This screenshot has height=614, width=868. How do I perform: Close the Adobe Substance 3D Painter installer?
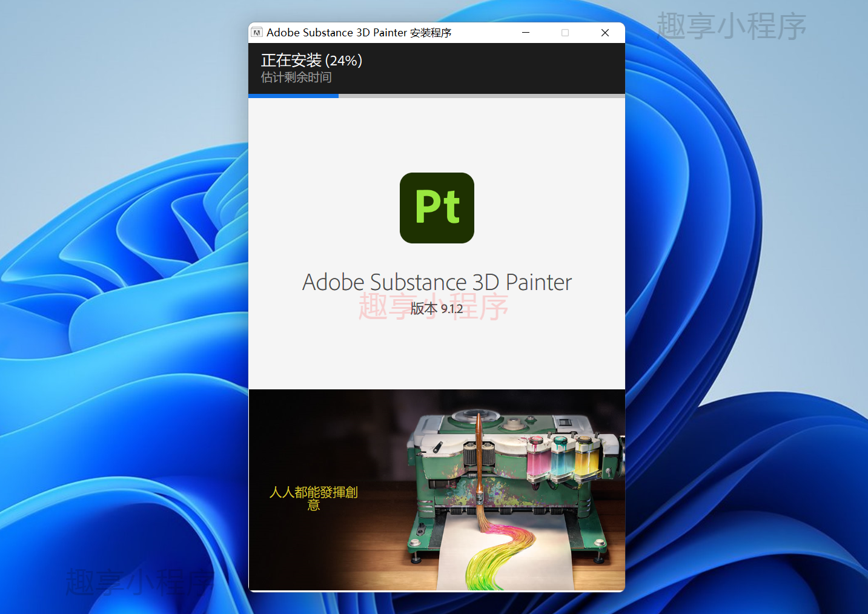(605, 33)
